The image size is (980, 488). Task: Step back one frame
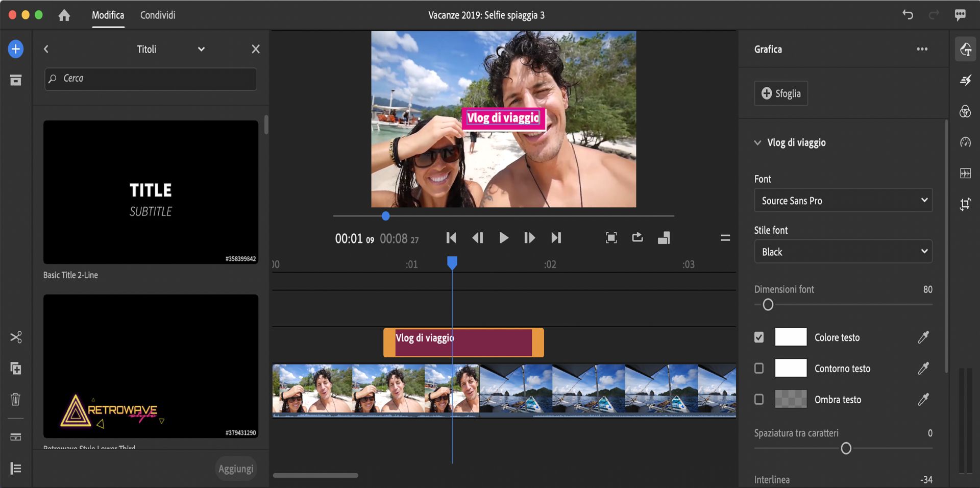point(477,238)
